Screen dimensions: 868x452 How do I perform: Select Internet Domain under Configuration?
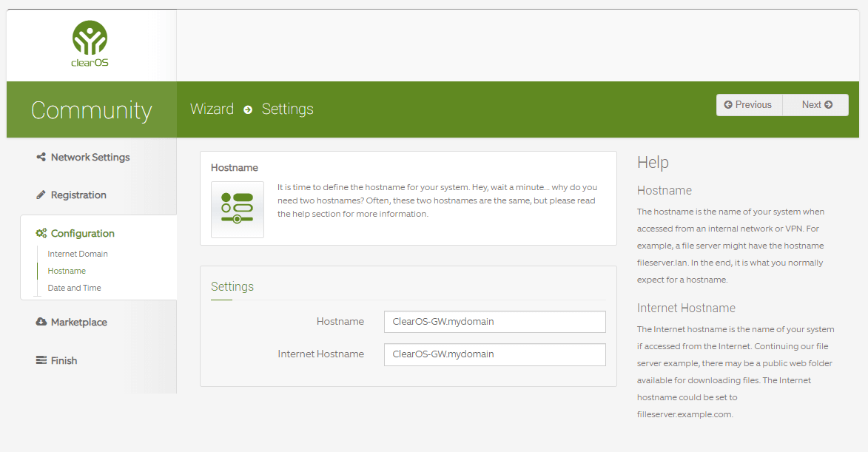pyautogui.click(x=77, y=253)
